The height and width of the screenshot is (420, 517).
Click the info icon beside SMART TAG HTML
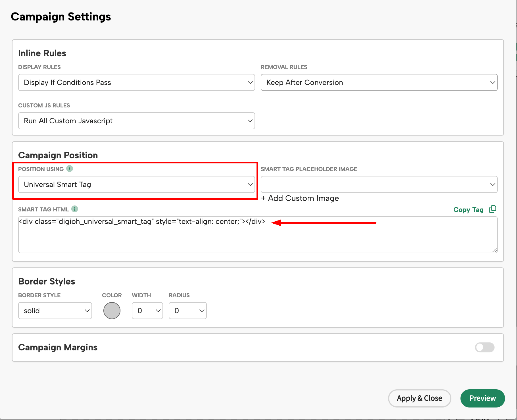coord(74,209)
